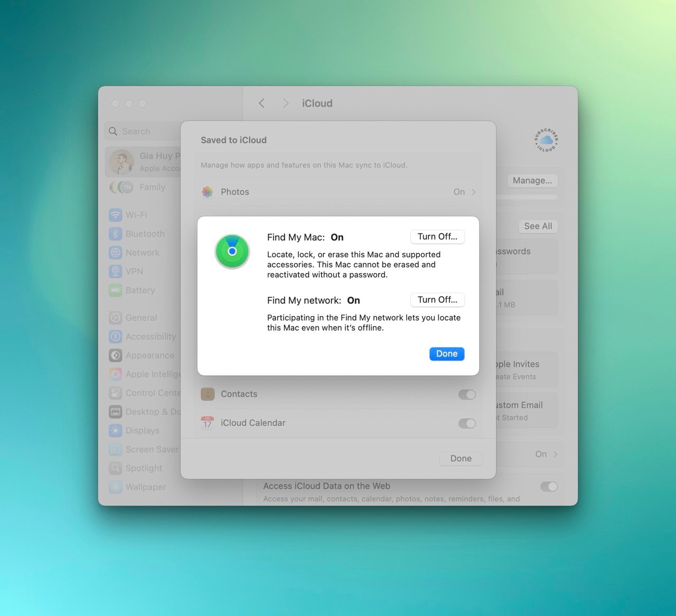Click the "Saved to iCloud" heading
676x616 pixels.
[233, 140]
